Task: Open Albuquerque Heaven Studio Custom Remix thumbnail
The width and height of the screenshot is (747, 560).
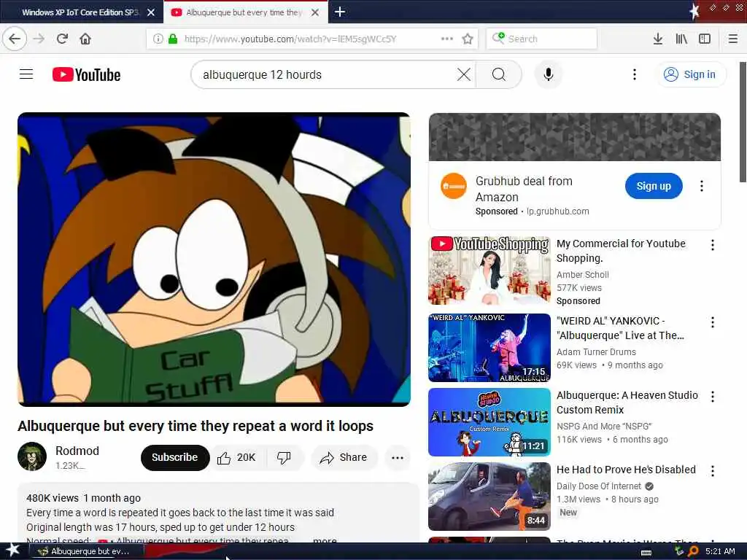Action: click(489, 422)
